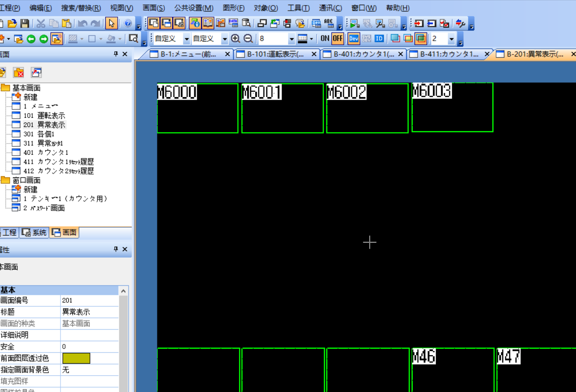Open help with the blue question mark icon
The image size is (576, 392).
(128, 23)
